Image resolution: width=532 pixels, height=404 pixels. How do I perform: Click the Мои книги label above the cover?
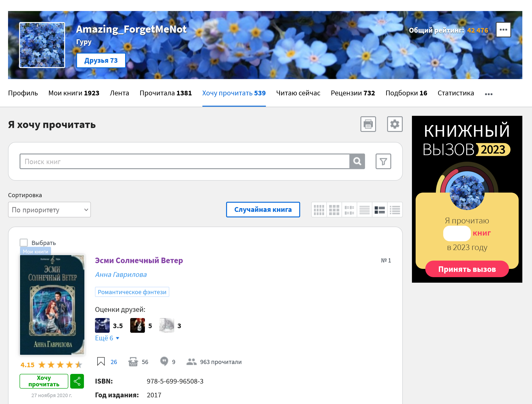(x=35, y=251)
